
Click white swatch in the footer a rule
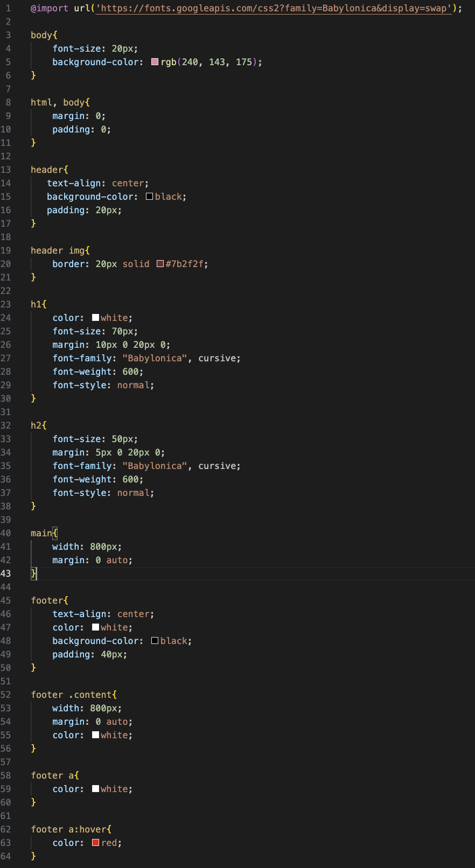click(x=95, y=789)
